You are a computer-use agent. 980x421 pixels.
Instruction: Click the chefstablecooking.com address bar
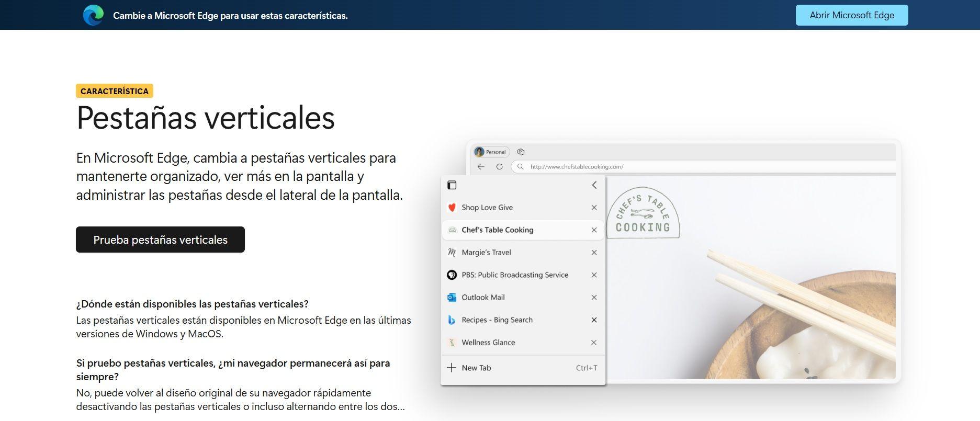click(703, 167)
